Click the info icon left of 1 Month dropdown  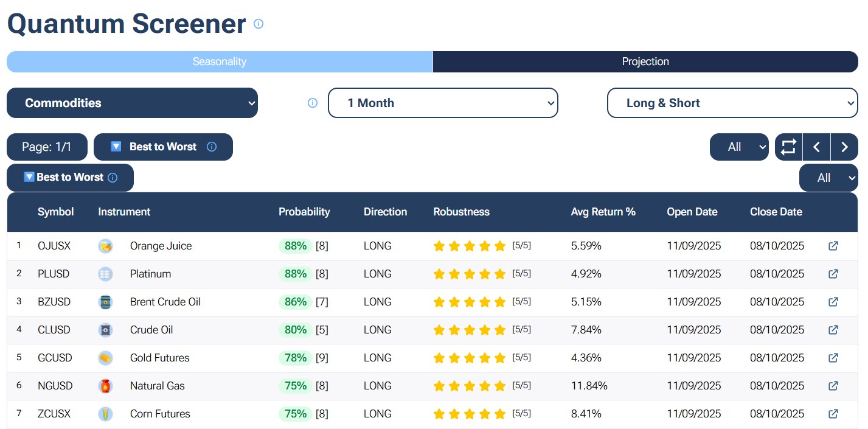pos(313,103)
